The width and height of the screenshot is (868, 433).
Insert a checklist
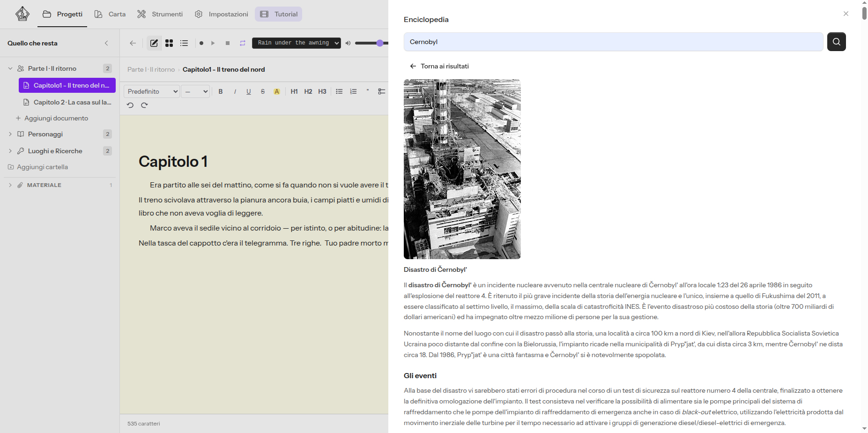tap(382, 91)
